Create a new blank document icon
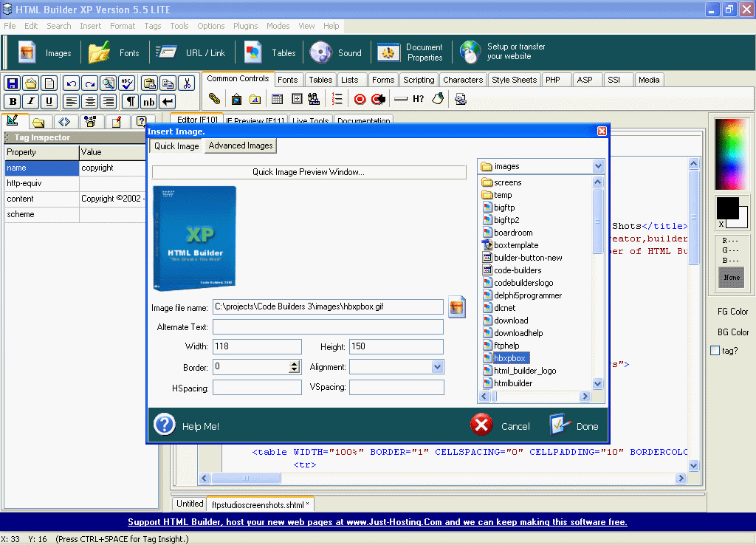The height and width of the screenshot is (545, 756). [49, 83]
